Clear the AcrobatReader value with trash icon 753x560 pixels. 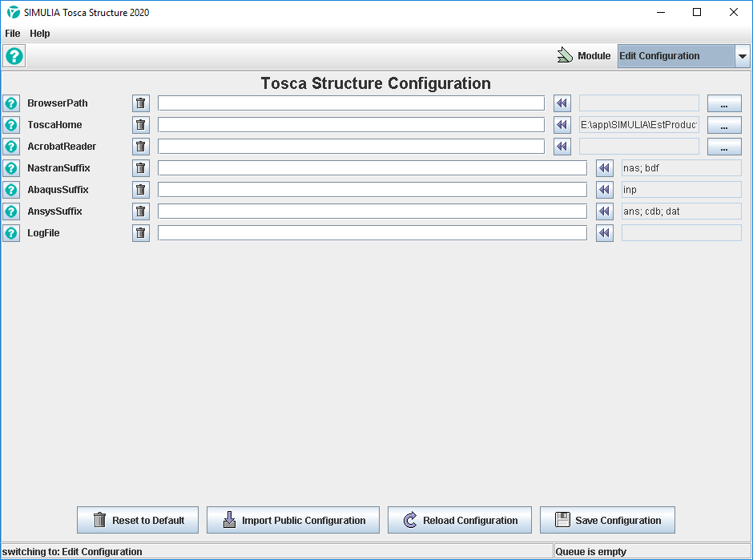[x=141, y=147]
